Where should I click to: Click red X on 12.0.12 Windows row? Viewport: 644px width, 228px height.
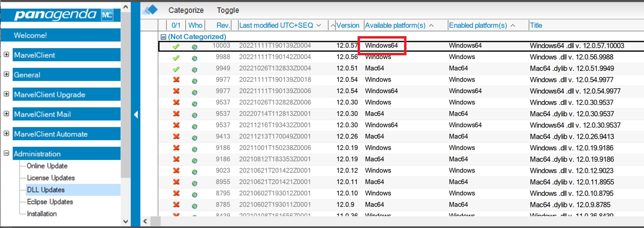(176, 170)
